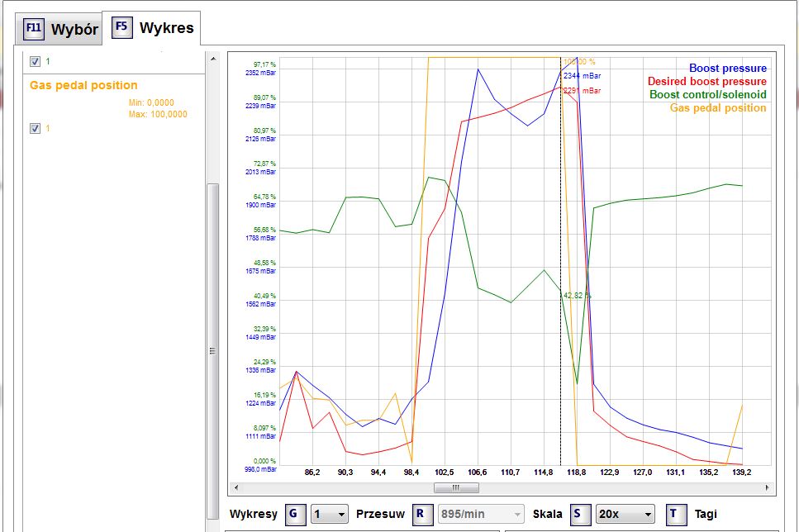This screenshot has width=799, height=532.
Task: Uncheck the Gas pedal position series checkbox
Action: (x=35, y=128)
